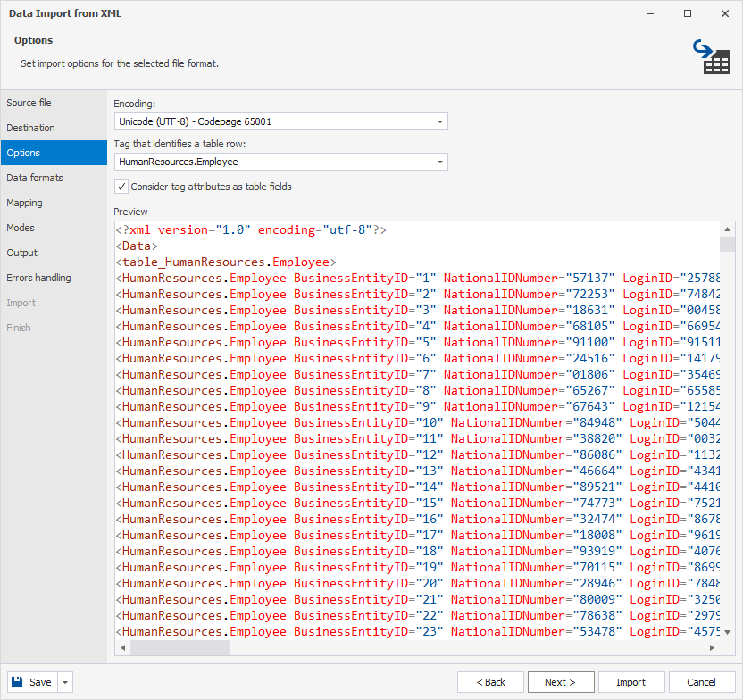743x700 pixels.
Task: Click the preview scroll-up arrow
Action: point(727,229)
